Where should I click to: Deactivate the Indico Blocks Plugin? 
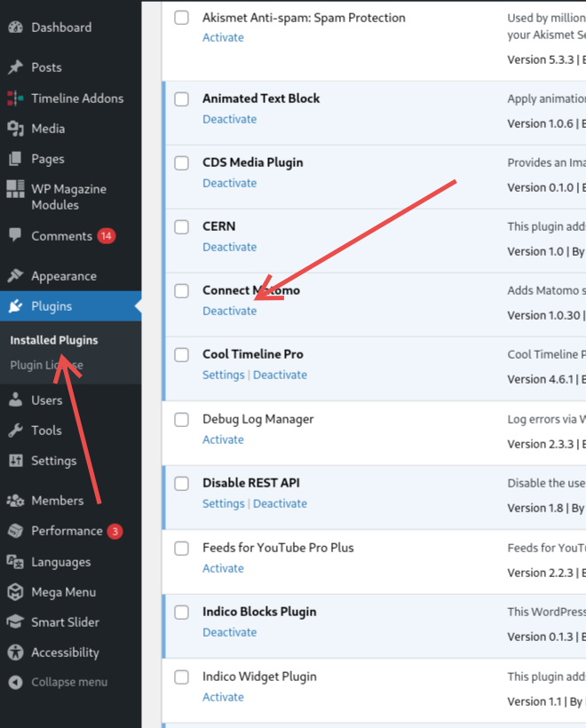click(229, 632)
